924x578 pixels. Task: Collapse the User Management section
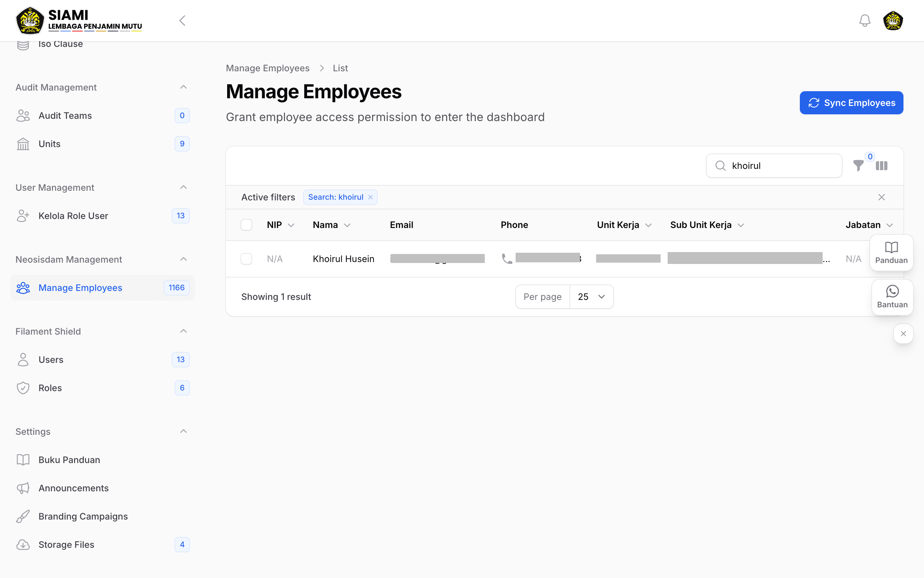(x=183, y=187)
